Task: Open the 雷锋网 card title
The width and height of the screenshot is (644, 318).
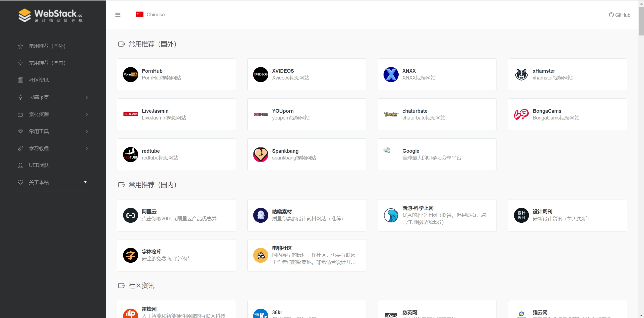Action: click(149, 309)
